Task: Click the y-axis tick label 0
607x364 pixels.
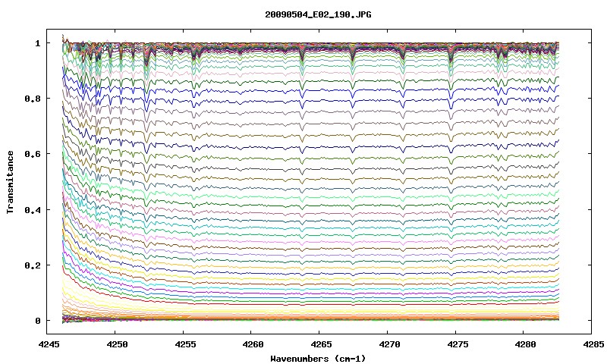Action: [x=37, y=321]
